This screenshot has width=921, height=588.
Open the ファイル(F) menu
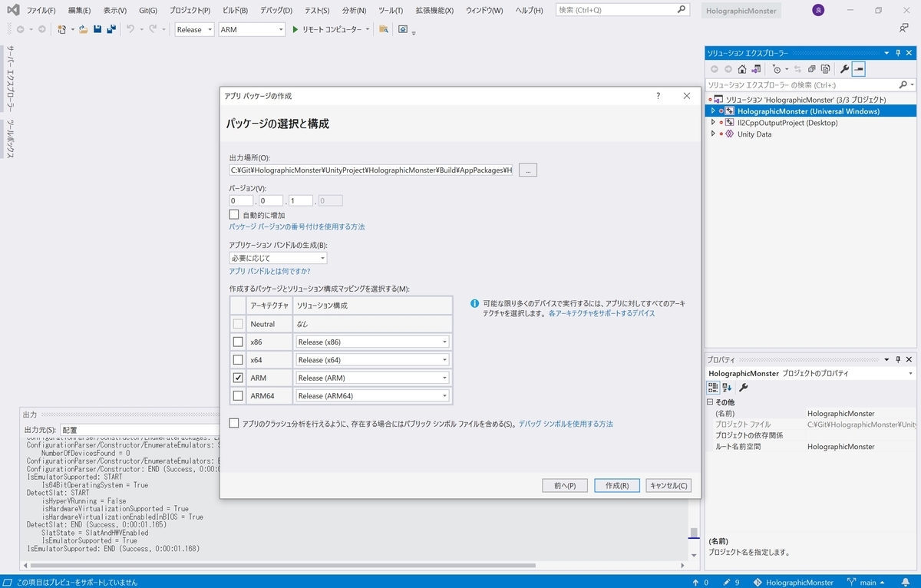41,10
